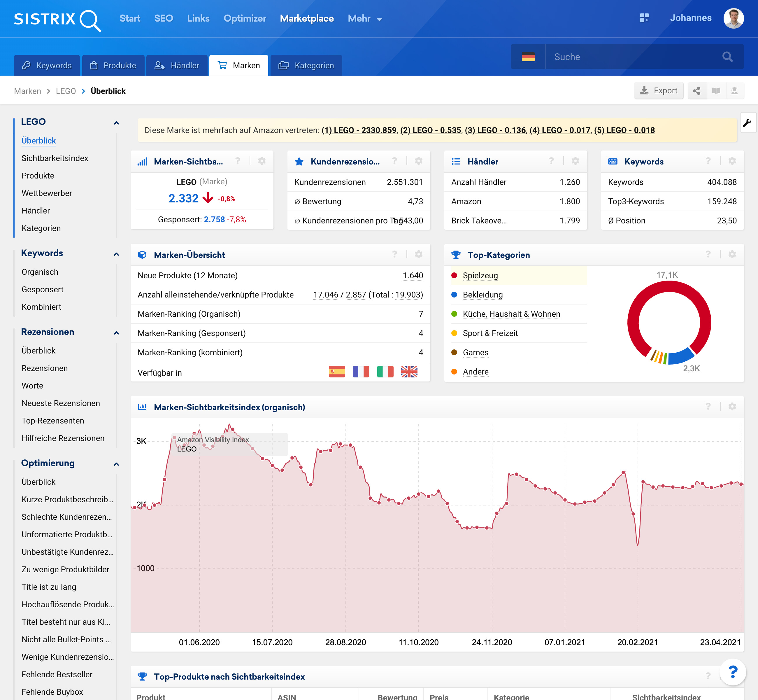Click help question mark in Keywords box
The height and width of the screenshot is (700, 758).
708,161
